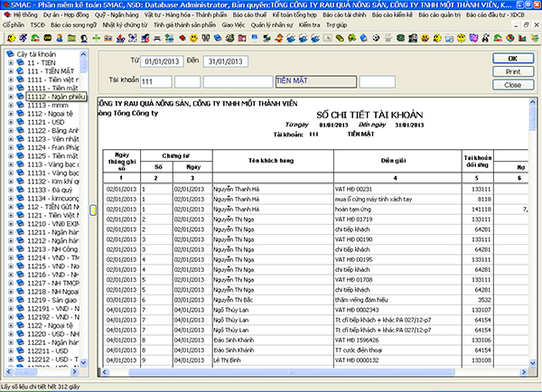Open the Báo cáo thuế menu

[x=249, y=14]
